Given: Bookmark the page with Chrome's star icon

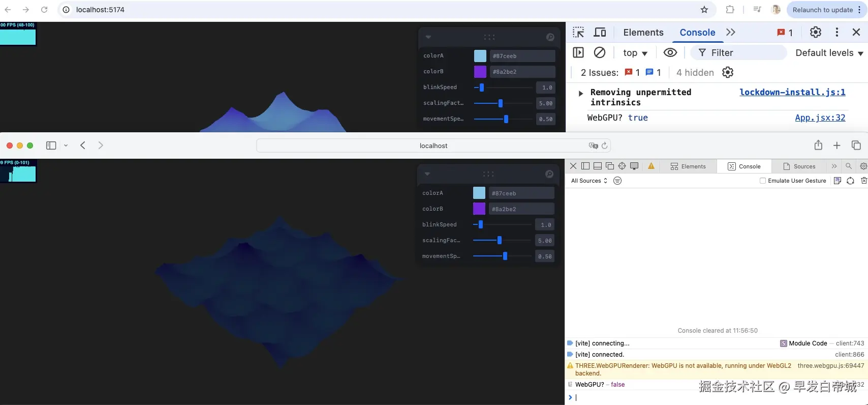Looking at the screenshot, I should pyautogui.click(x=704, y=10).
